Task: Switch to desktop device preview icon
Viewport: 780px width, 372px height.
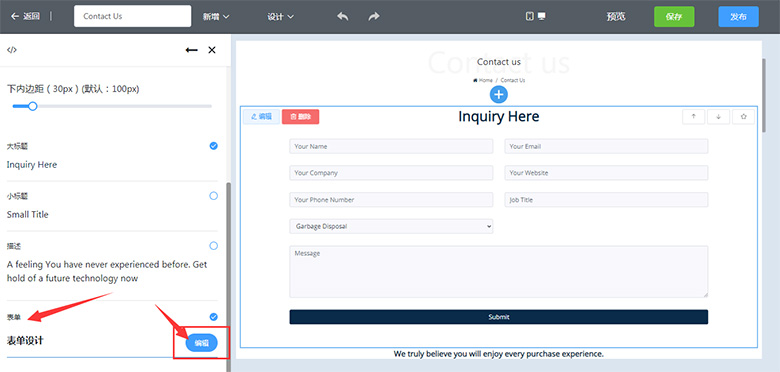Action: 542,16
